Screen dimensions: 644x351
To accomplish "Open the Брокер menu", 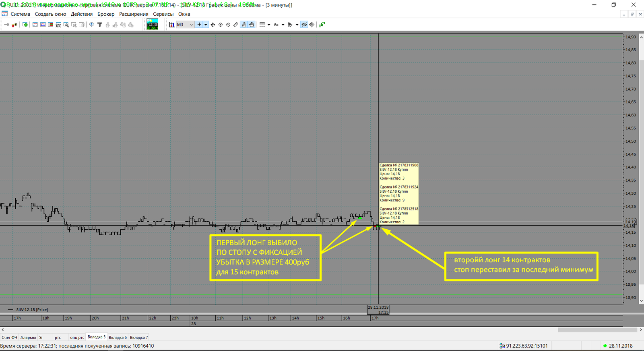I will point(106,14).
